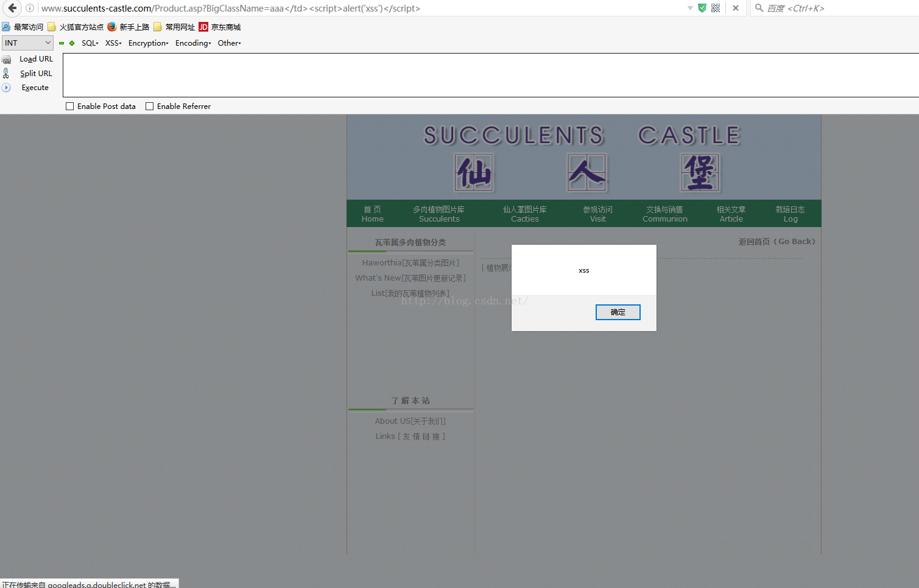Open the Communion nav tab
The height and width of the screenshot is (588, 919).
coord(665,214)
